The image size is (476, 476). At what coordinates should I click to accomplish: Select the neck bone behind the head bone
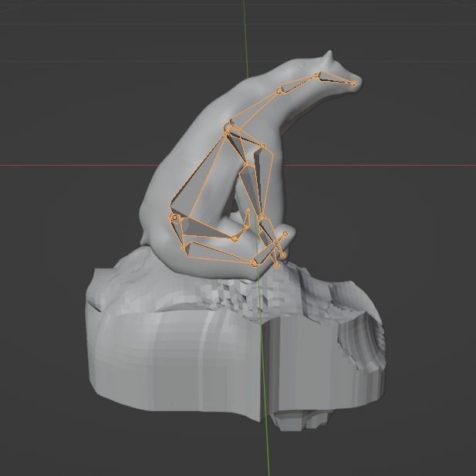tap(298, 83)
